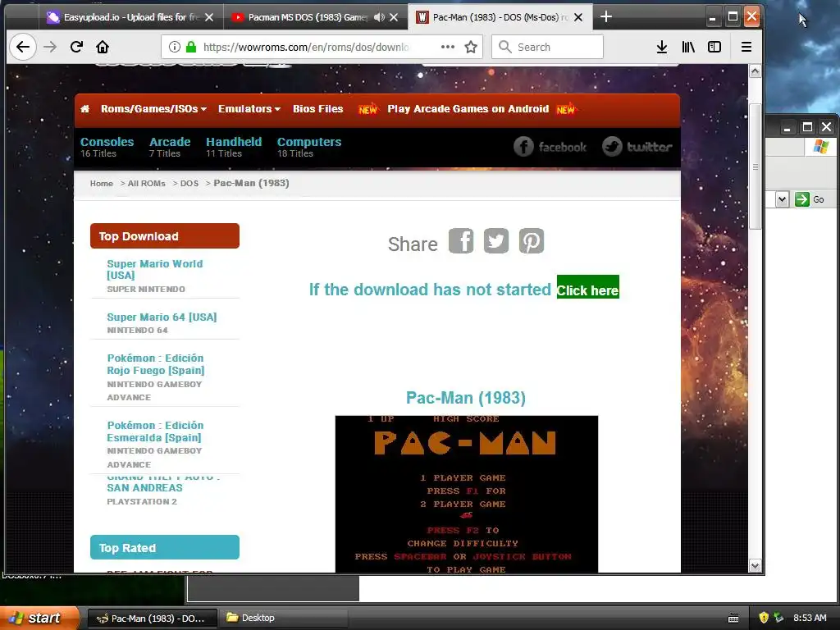Open page actions three-dot menu

coord(448,47)
